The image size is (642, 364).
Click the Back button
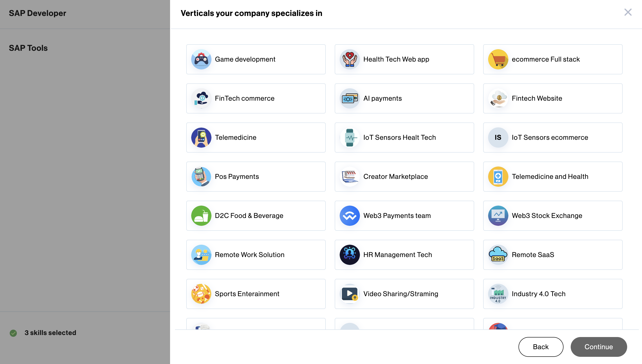[541, 347]
